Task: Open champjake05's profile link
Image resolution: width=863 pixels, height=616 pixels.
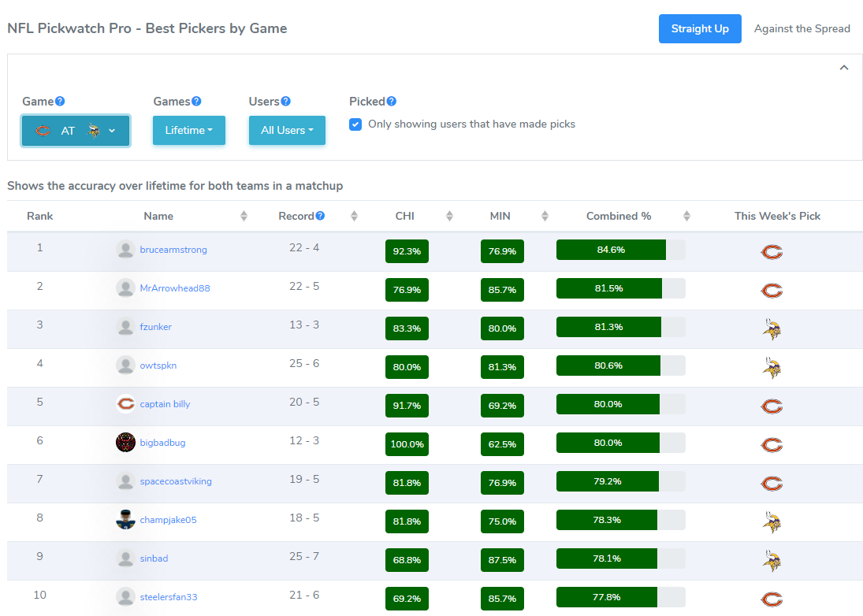Action: click(x=168, y=520)
